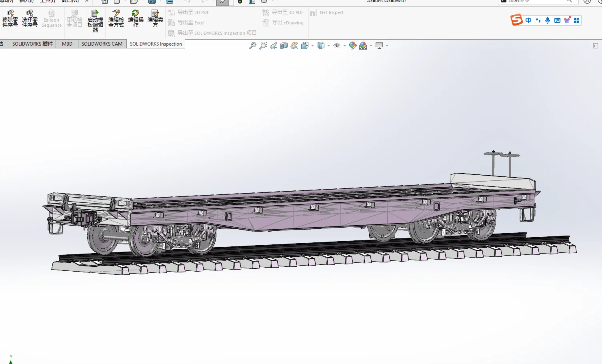The height and width of the screenshot is (364, 602).
Task: Click 更新检查项目 update inspection project
Action: tap(74, 18)
